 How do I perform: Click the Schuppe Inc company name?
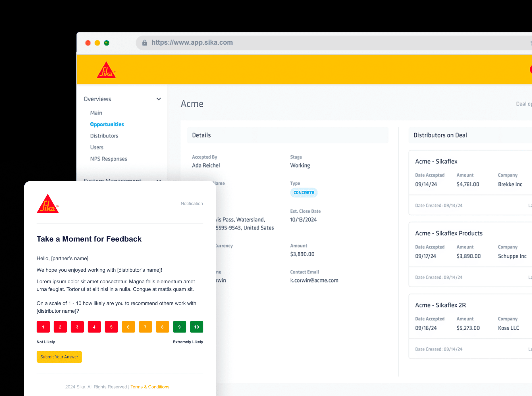coord(512,256)
